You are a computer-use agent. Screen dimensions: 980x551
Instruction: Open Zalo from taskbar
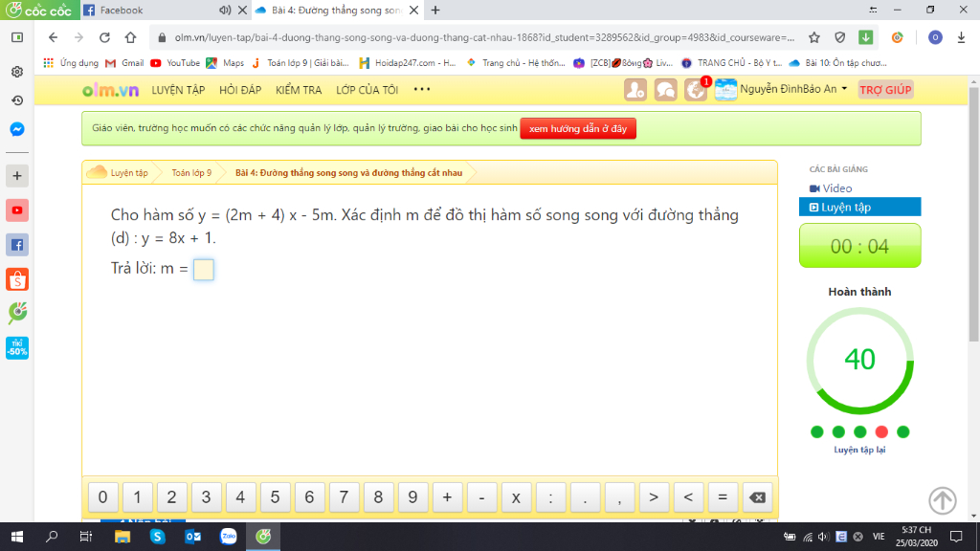pyautogui.click(x=228, y=537)
